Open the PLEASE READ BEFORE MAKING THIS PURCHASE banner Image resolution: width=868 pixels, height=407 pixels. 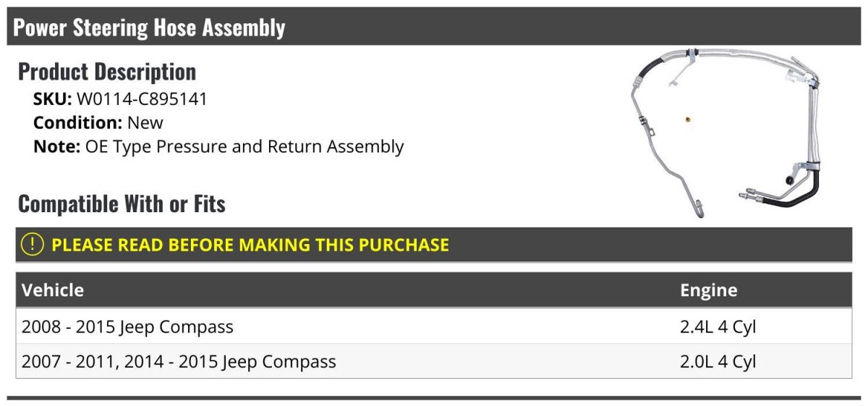[x=434, y=245]
